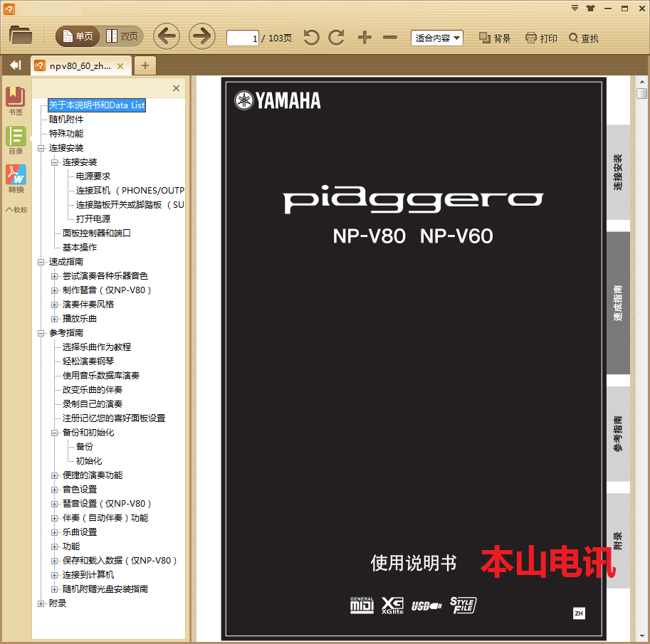Select 面板控制器和端口 entry
This screenshot has height=644, width=650.
97,233
